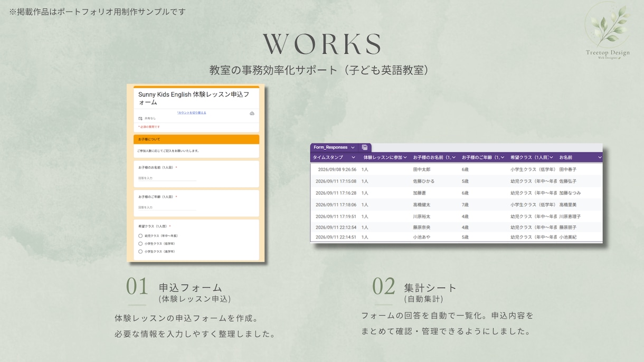The width and height of the screenshot is (644, 362).
Task: Click the Sunny Kids English form title
Action: click(194, 98)
